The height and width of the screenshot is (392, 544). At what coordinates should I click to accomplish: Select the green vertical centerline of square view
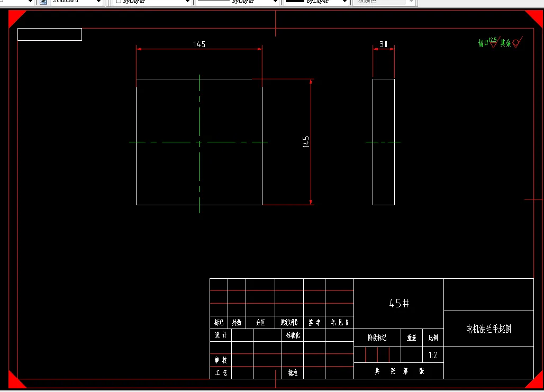pyautogui.click(x=199, y=143)
